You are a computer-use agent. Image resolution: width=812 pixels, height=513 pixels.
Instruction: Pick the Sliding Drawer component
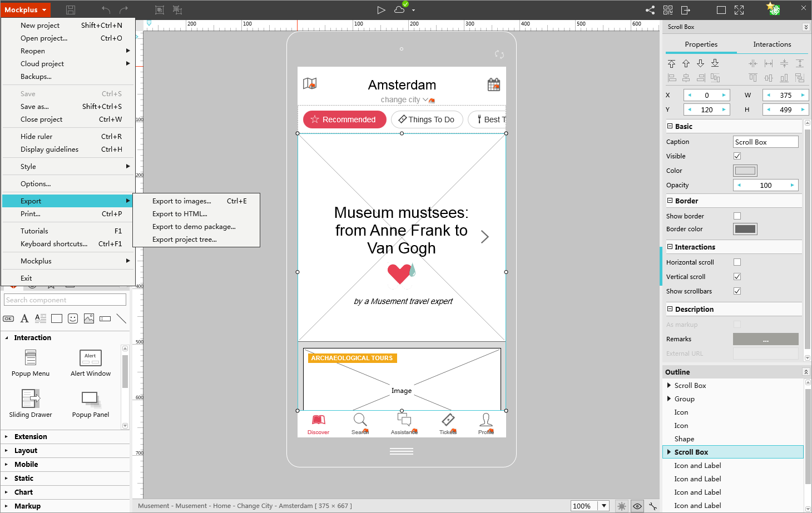pyautogui.click(x=31, y=404)
